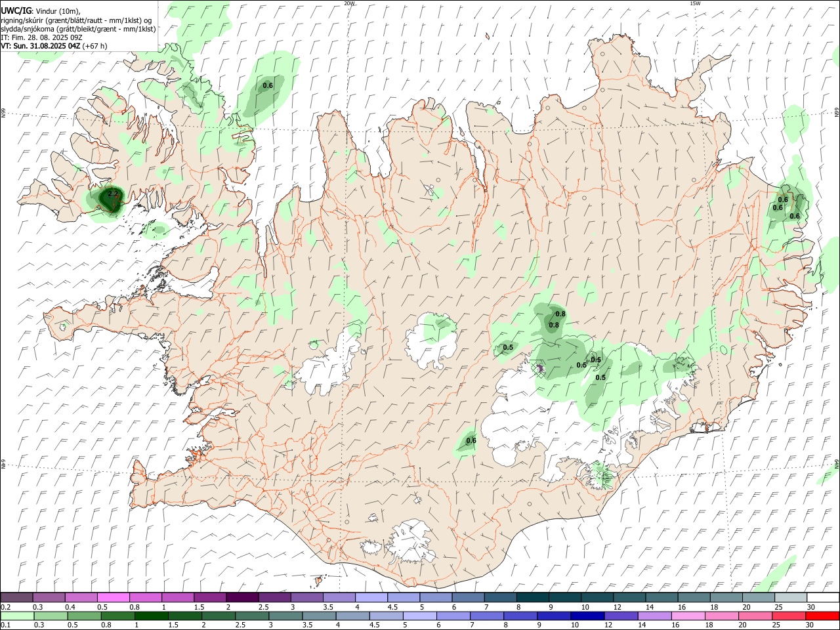Pick the dusky purple 0.2 swatch in upper legend row
The width and height of the screenshot is (840, 630).
[16, 598]
